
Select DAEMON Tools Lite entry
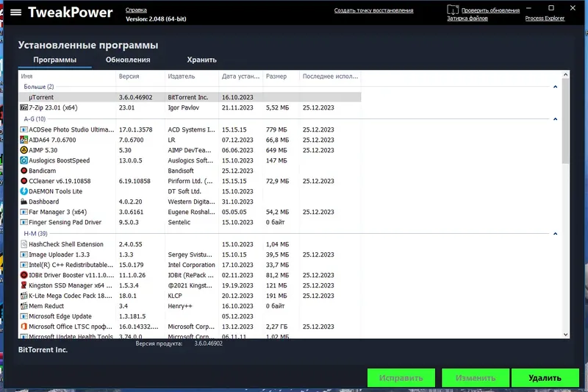coord(190,191)
